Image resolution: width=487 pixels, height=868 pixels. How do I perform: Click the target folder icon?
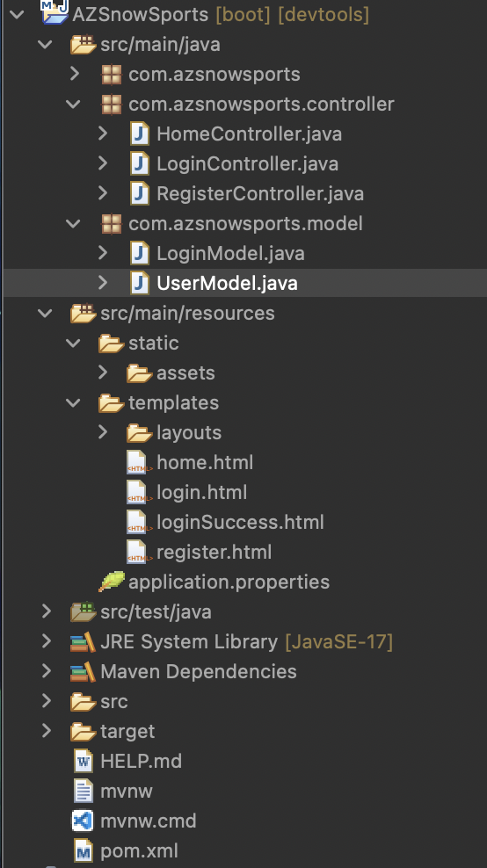[x=84, y=732]
